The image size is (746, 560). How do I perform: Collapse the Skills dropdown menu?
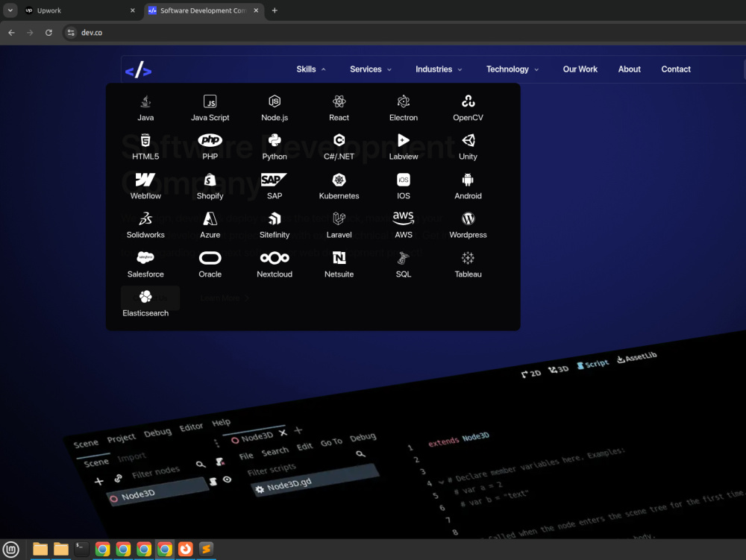311,69
